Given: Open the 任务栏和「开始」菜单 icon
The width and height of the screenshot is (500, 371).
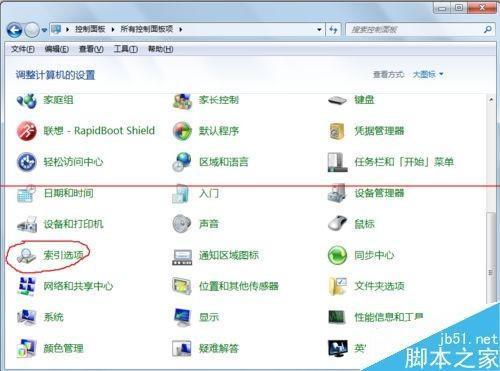Looking at the screenshot, I should [x=337, y=162].
